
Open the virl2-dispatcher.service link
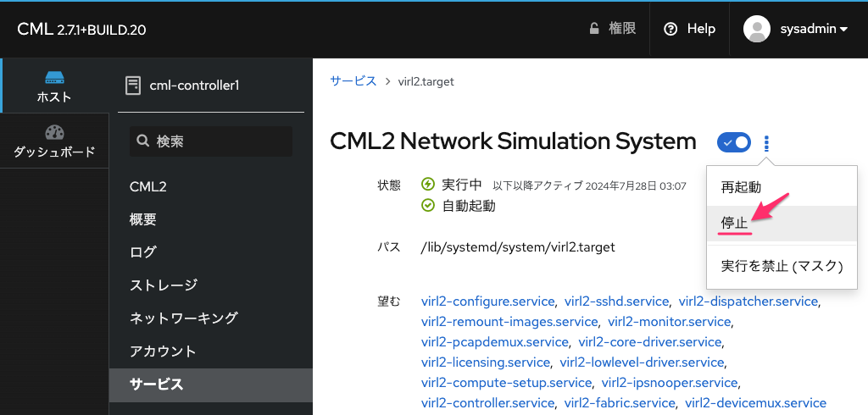pyautogui.click(x=748, y=302)
